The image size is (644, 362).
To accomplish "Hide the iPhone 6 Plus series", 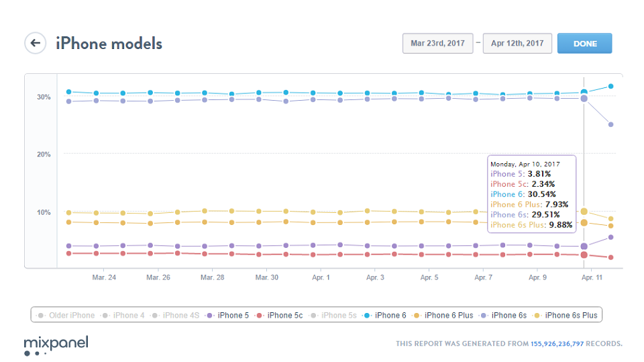I will [x=443, y=315].
